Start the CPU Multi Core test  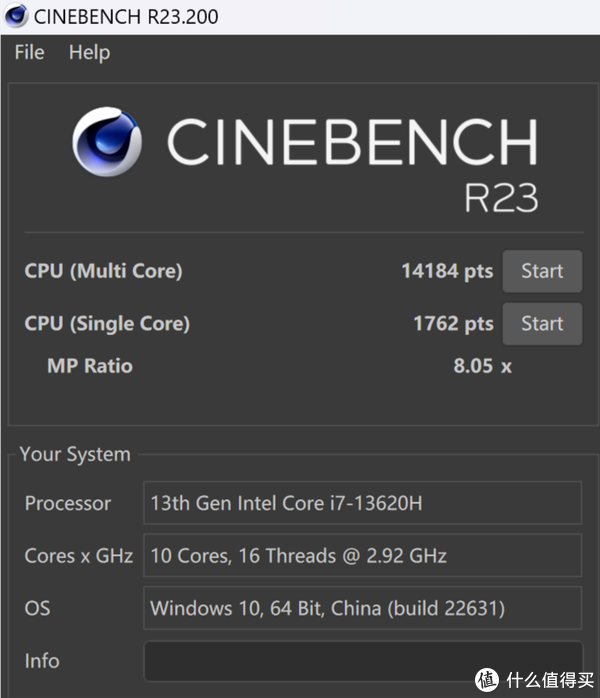(x=541, y=271)
